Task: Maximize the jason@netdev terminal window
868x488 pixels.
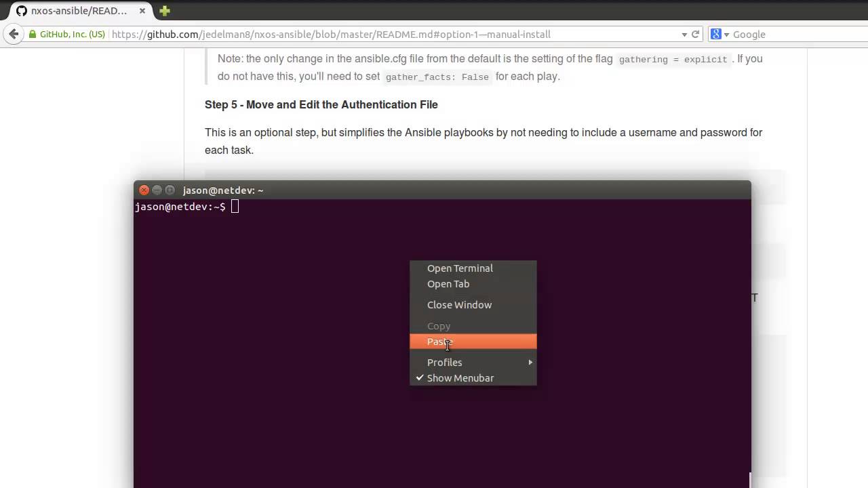Action: point(170,190)
